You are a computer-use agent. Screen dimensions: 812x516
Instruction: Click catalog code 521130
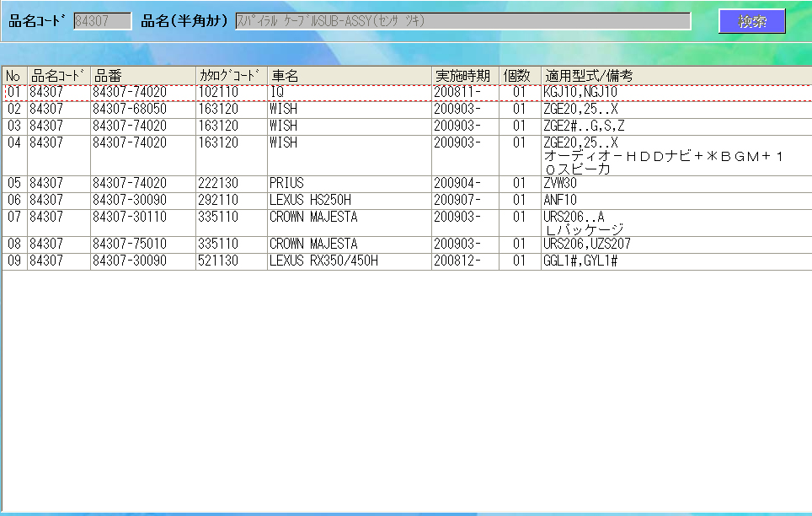pos(232,261)
